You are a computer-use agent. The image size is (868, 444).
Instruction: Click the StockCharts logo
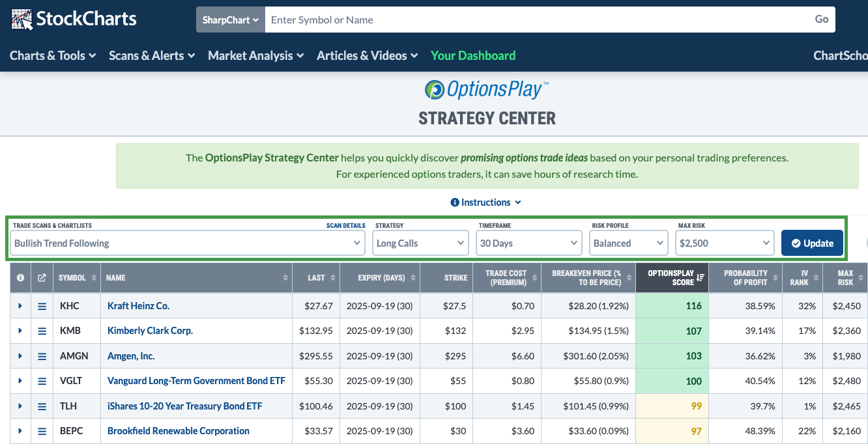(73, 19)
